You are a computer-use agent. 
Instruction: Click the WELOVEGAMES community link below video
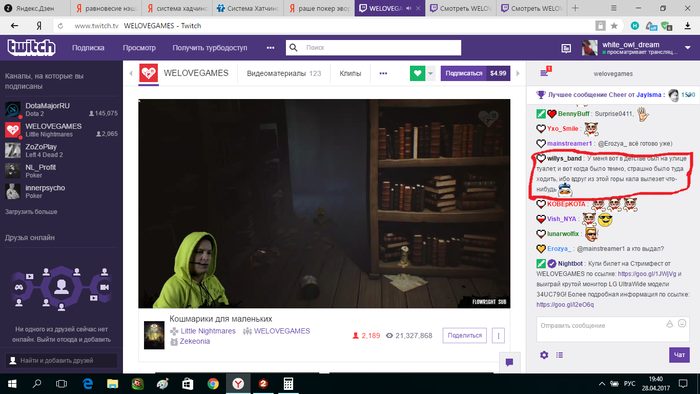click(x=282, y=331)
